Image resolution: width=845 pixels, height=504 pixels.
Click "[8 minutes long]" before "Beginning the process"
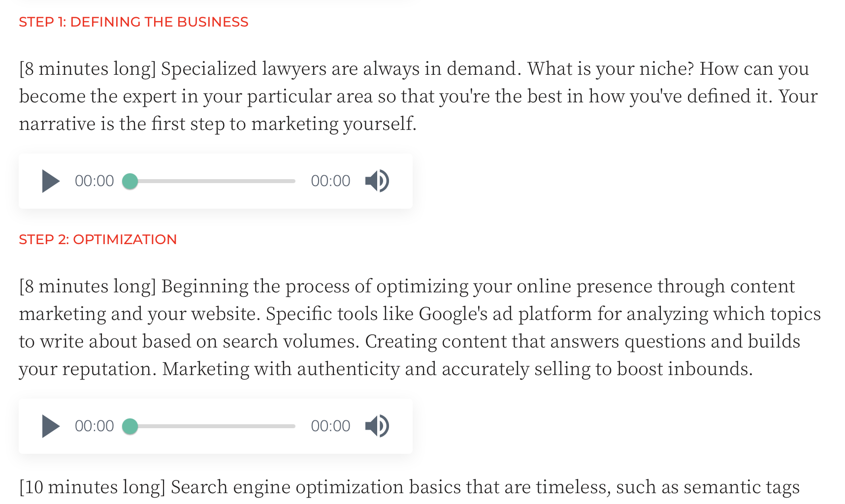[x=88, y=286]
